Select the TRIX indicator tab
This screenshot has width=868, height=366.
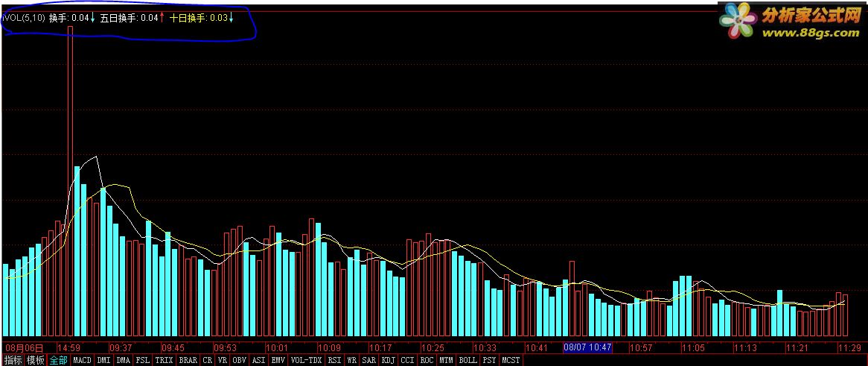click(165, 361)
